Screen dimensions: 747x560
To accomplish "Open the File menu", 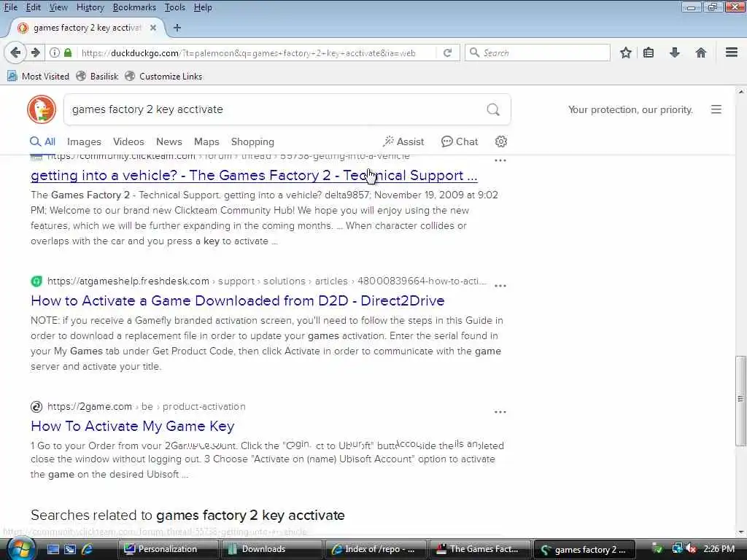I will point(10,7).
